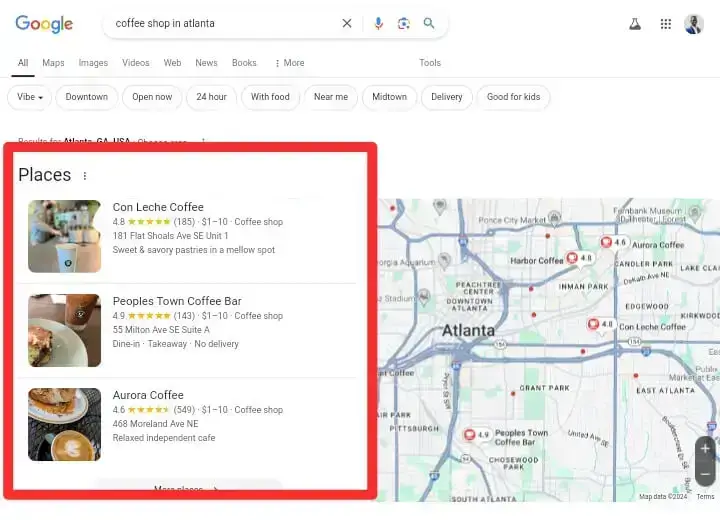Apply the Downtown filter chip

[87, 97]
